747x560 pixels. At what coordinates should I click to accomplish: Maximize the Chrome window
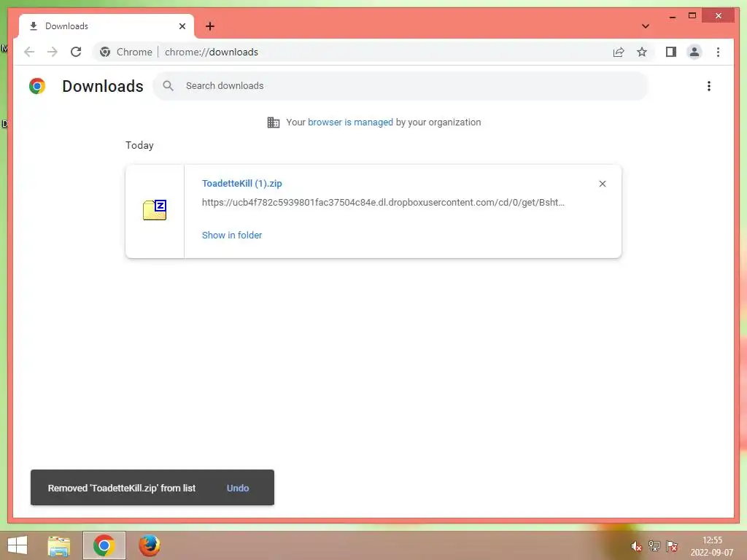(692, 16)
